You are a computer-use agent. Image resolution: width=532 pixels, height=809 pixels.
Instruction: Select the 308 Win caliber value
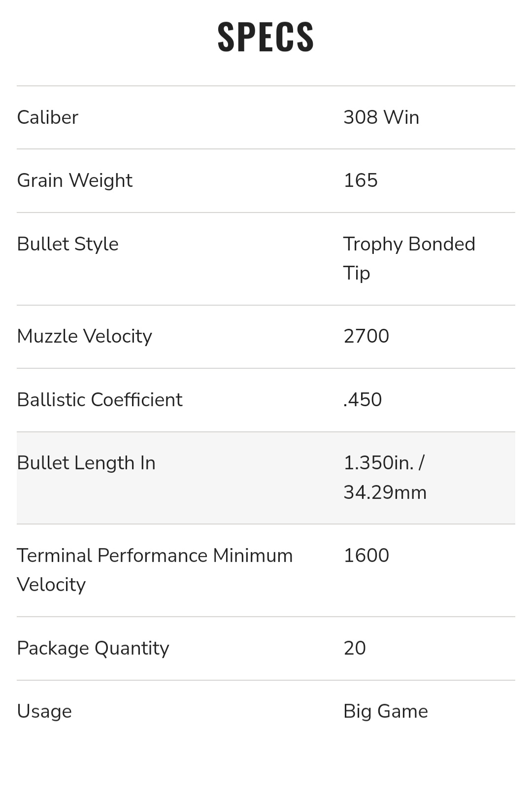[x=381, y=117]
